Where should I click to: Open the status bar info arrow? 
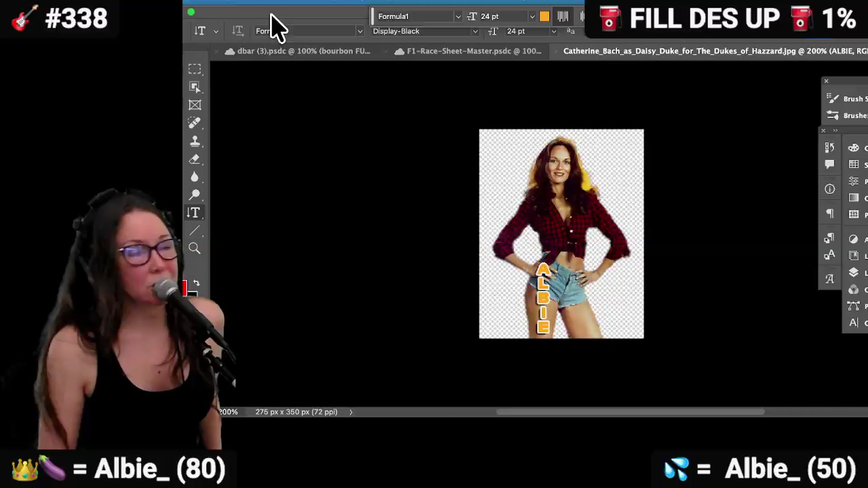point(351,412)
